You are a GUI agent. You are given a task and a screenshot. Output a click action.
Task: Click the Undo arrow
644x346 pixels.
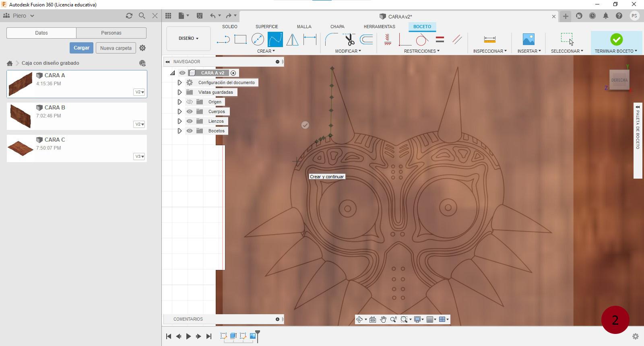(x=213, y=16)
